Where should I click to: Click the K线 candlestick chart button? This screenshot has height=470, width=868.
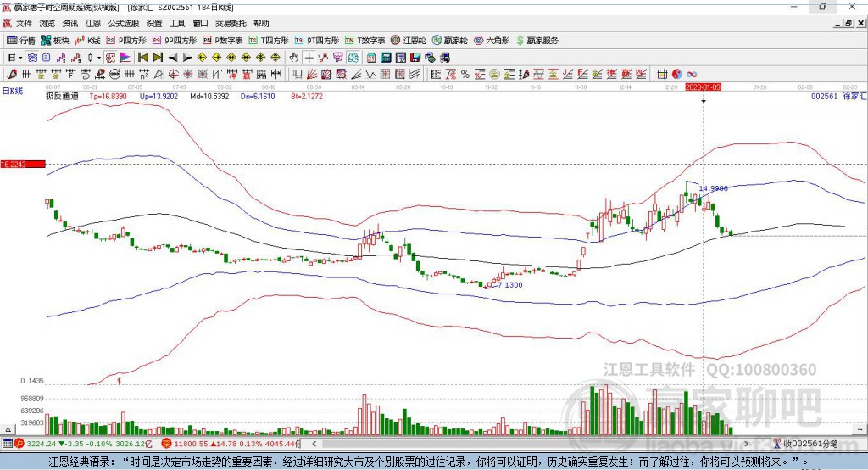(89, 40)
